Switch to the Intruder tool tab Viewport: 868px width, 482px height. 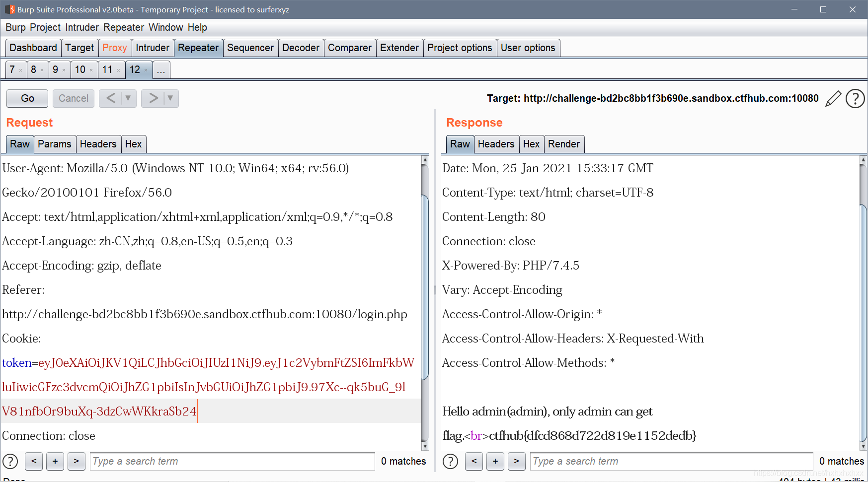click(x=153, y=48)
